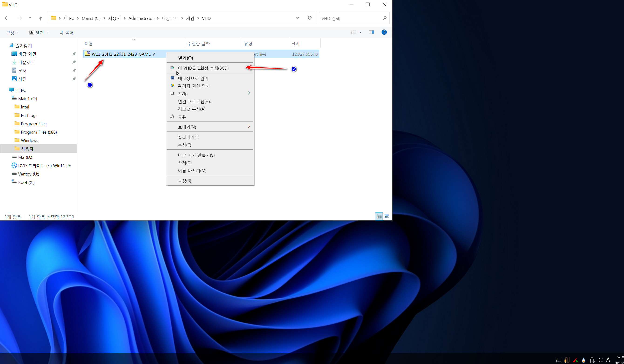Open the volume speaker tray icon

click(600, 360)
